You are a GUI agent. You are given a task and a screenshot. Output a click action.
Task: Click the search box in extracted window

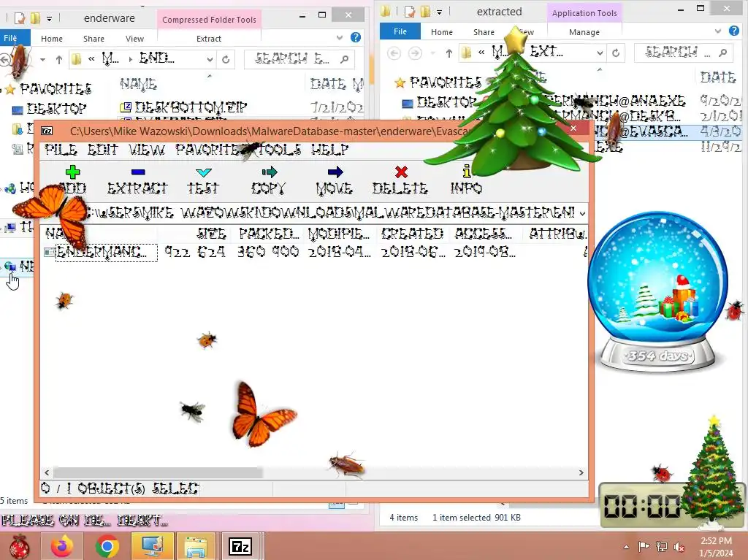685,53
